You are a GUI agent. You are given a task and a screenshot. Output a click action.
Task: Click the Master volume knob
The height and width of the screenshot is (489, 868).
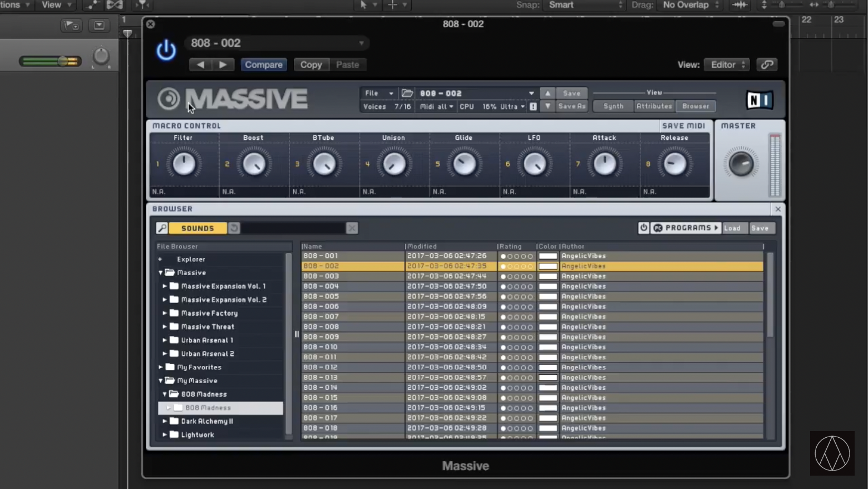point(741,164)
